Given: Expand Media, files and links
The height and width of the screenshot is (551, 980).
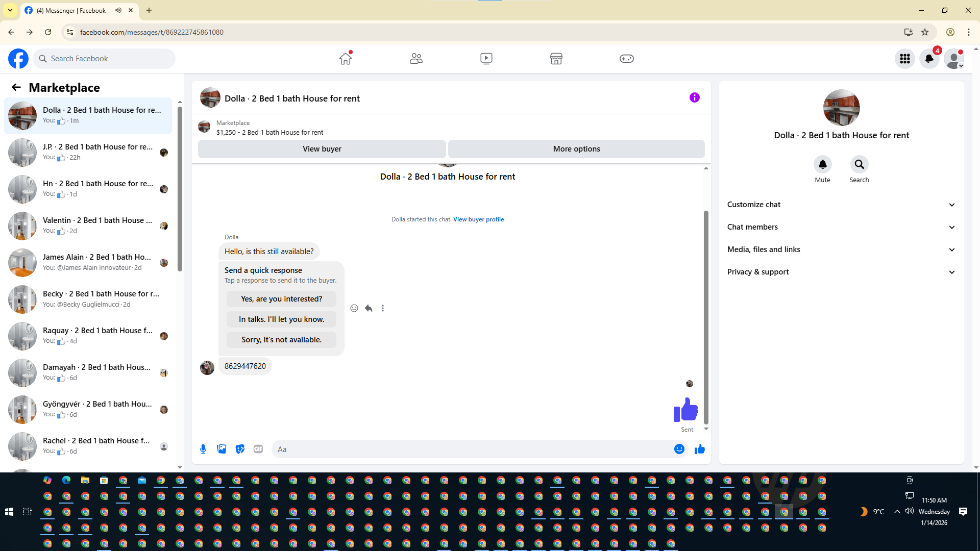Looking at the screenshot, I should coord(841,249).
